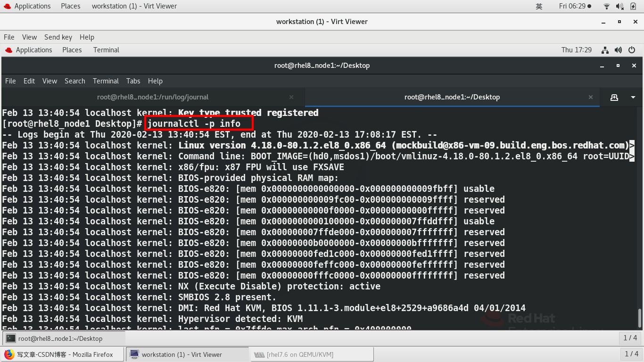This screenshot has width=644, height=362.
Task: Close the ~/Desktop terminal tab
Action: tap(591, 97)
